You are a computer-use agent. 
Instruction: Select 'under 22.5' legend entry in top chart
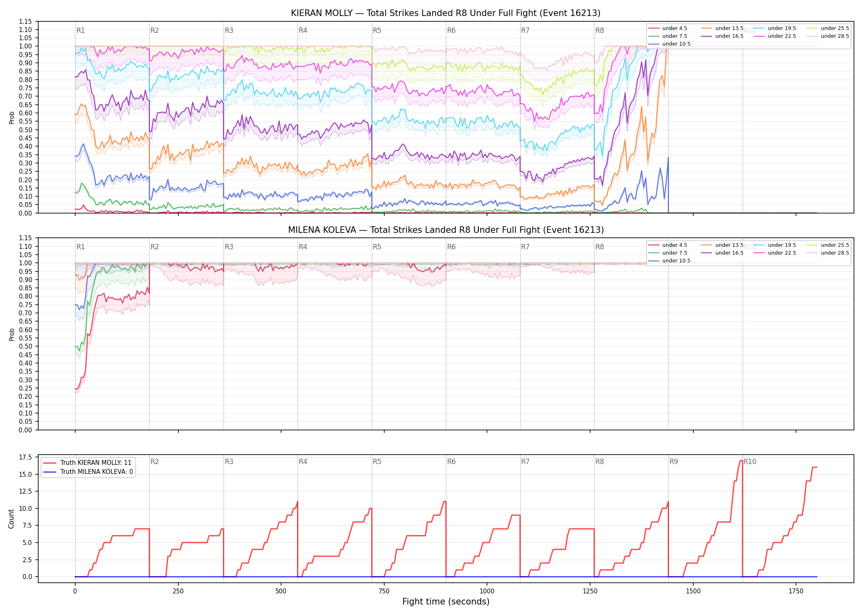point(775,36)
